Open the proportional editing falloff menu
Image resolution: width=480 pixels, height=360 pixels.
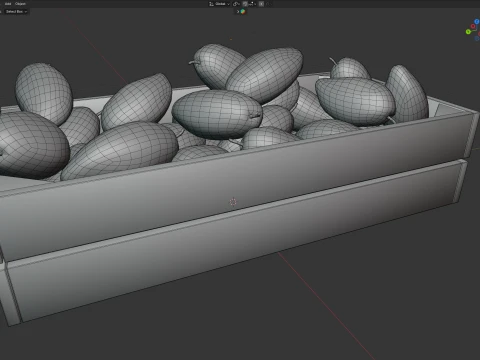click(x=269, y=4)
